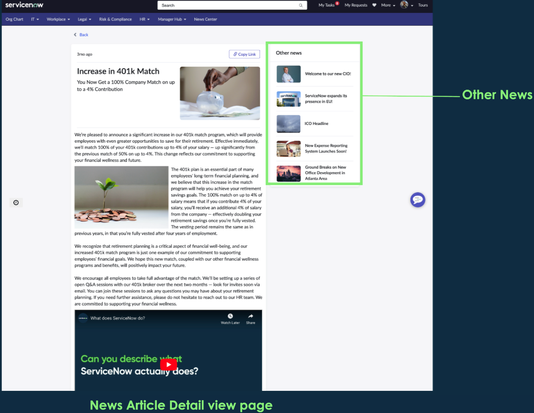Screen dimensions: 534x413
Task: Open New Expense Reporting System article
Action: coord(326,148)
